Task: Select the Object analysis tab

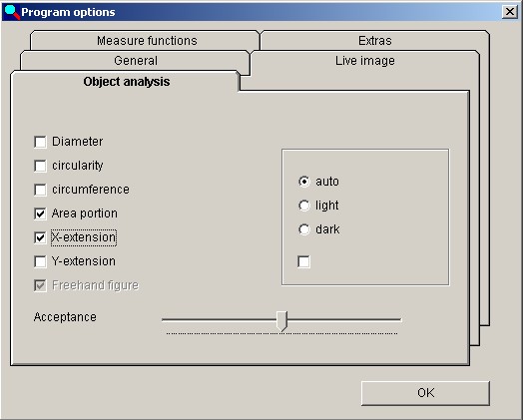Action: tap(125, 82)
